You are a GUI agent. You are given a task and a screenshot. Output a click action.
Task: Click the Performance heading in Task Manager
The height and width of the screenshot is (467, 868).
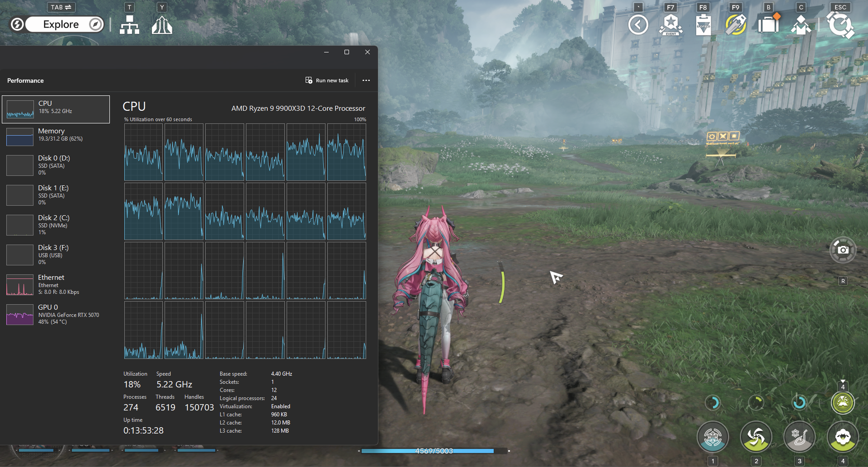25,80
